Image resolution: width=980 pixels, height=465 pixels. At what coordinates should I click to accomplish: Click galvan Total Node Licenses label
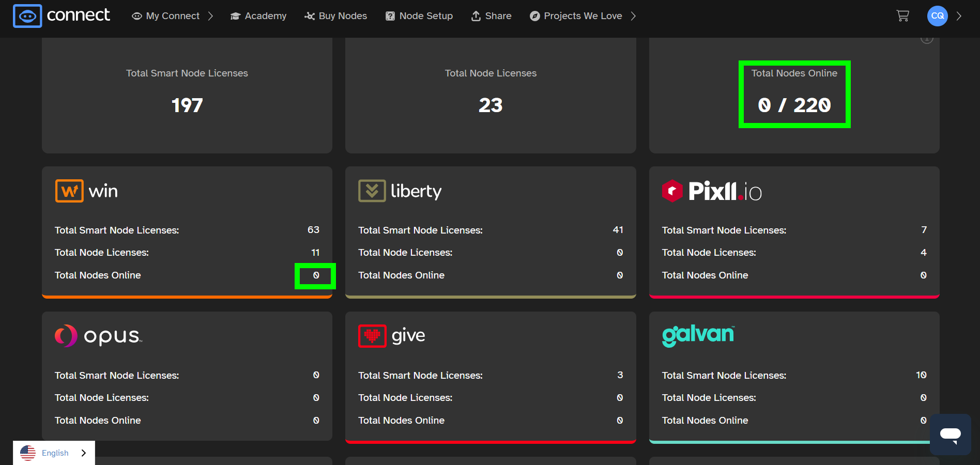click(709, 398)
